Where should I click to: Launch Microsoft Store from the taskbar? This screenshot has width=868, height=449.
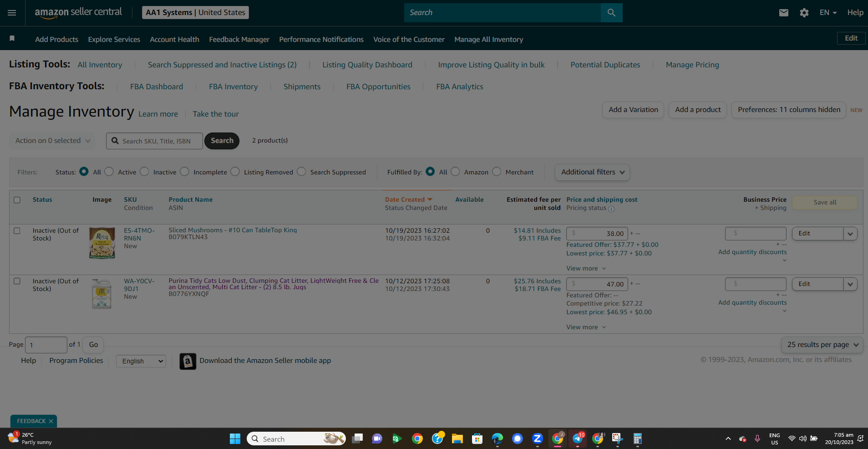(477, 439)
